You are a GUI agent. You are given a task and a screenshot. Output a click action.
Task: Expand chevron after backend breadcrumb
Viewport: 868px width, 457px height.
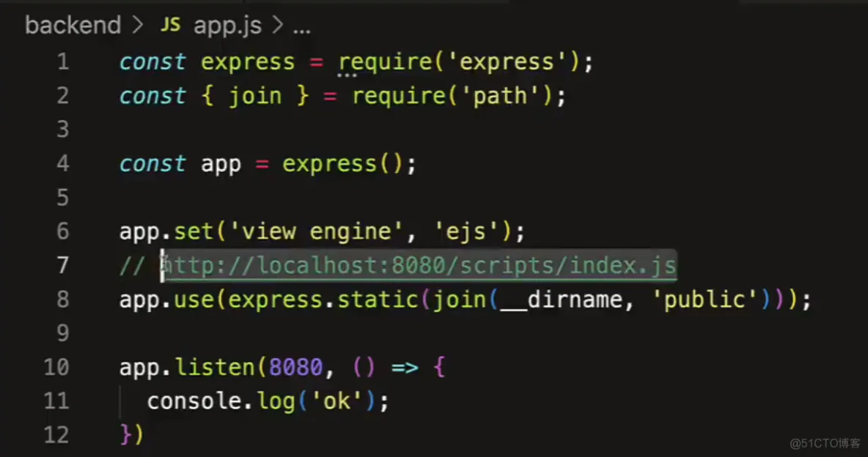tap(138, 26)
